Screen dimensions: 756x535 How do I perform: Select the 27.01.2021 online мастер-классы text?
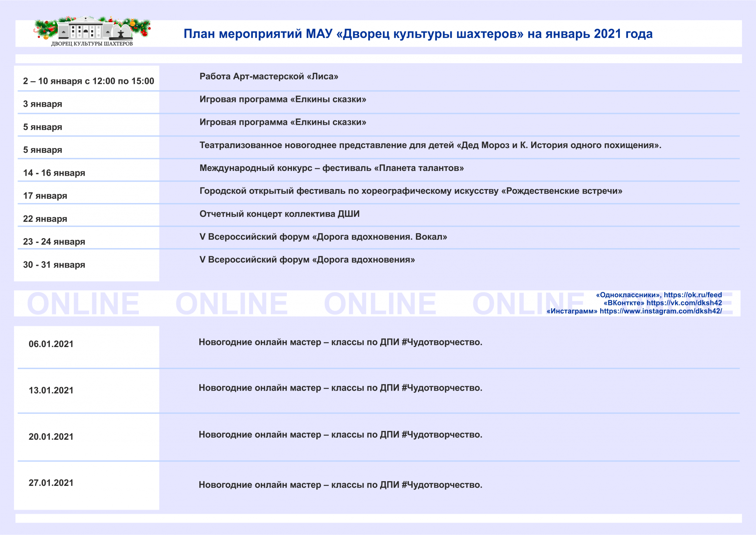click(340, 485)
